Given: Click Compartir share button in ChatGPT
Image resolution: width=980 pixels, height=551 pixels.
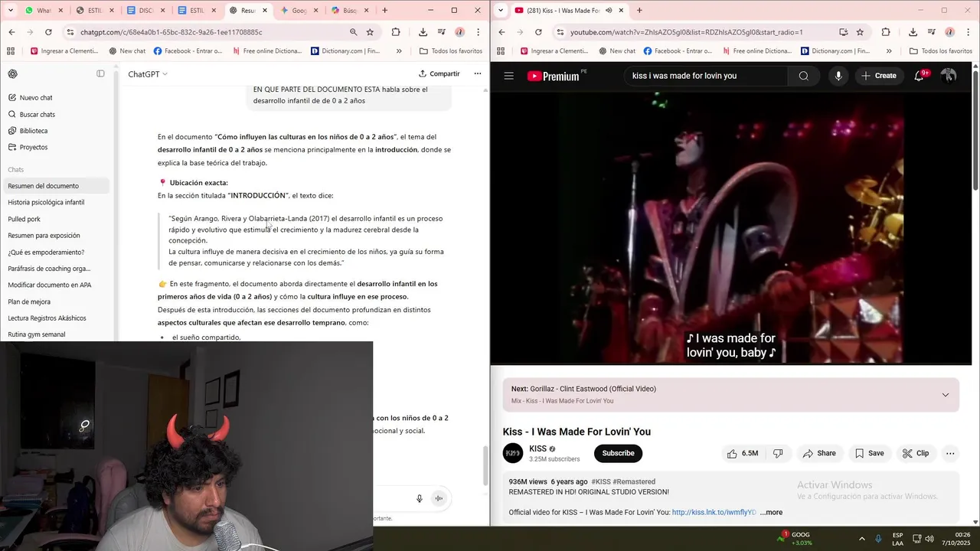Looking at the screenshot, I should tap(439, 74).
